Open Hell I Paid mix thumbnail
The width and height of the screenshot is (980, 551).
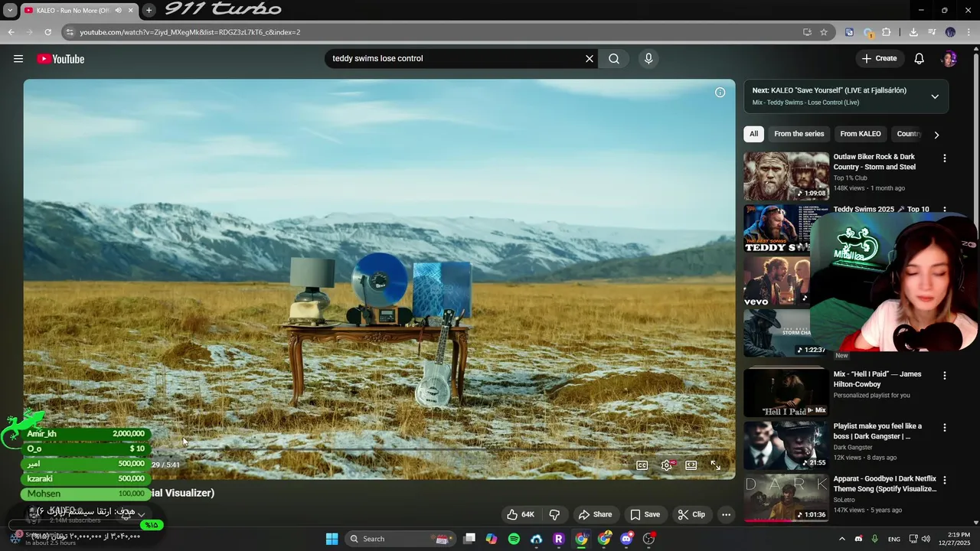click(786, 393)
